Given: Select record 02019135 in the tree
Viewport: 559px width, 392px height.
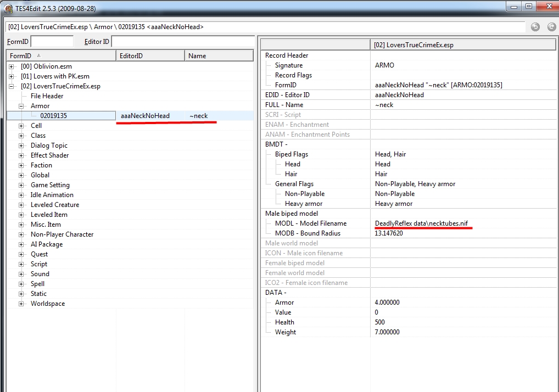Looking at the screenshot, I should coord(53,116).
